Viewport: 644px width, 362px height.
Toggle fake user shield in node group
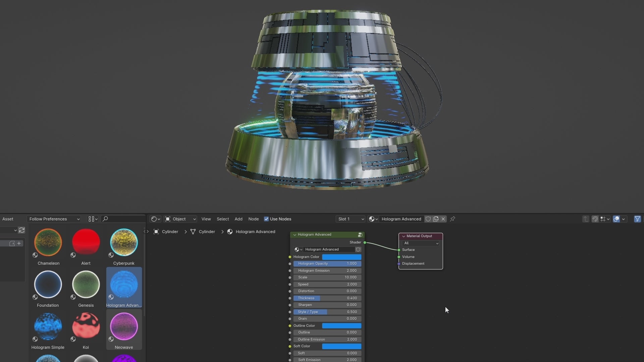[358, 249]
